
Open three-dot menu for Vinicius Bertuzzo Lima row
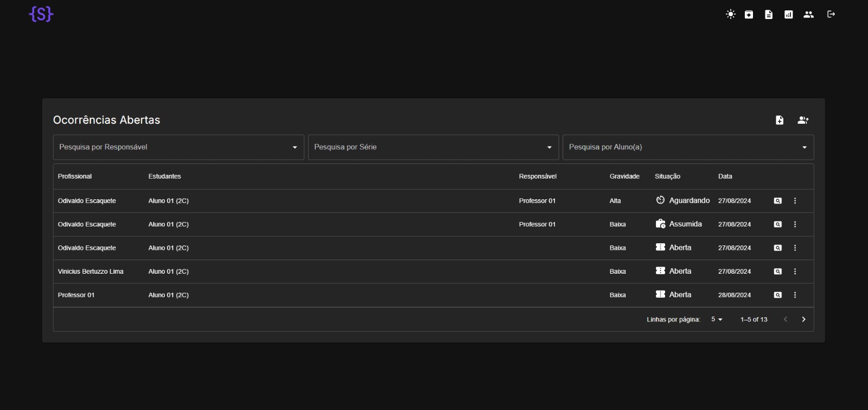click(x=795, y=272)
